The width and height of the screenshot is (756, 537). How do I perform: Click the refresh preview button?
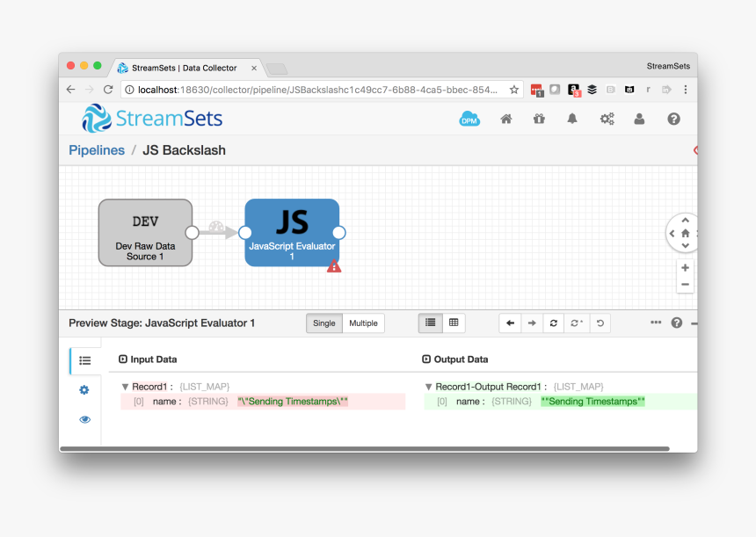tap(554, 323)
